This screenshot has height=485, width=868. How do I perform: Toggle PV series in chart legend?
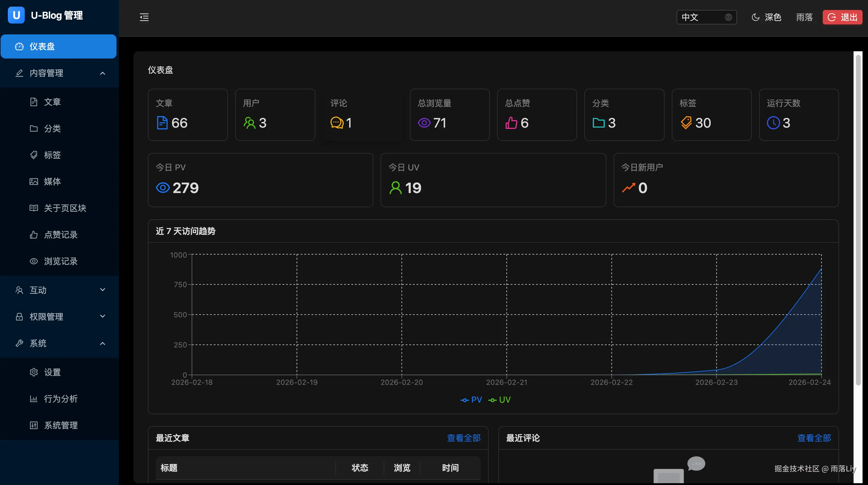(x=471, y=400)
